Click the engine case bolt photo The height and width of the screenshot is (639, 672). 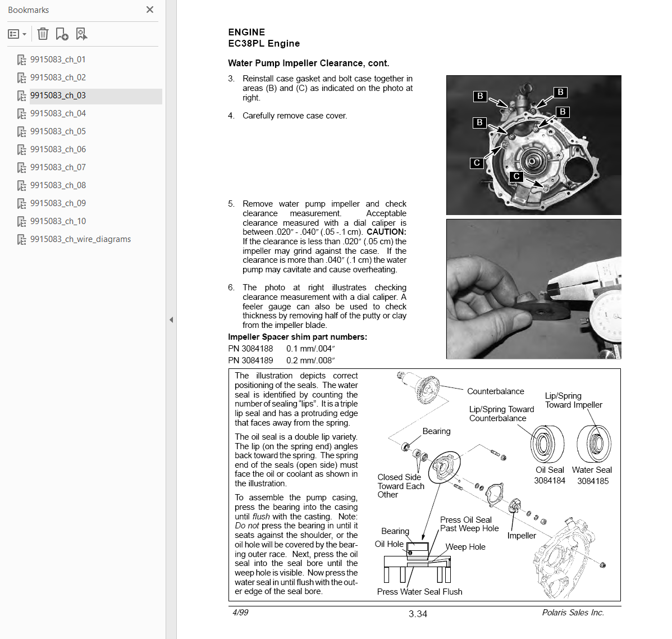533,145
